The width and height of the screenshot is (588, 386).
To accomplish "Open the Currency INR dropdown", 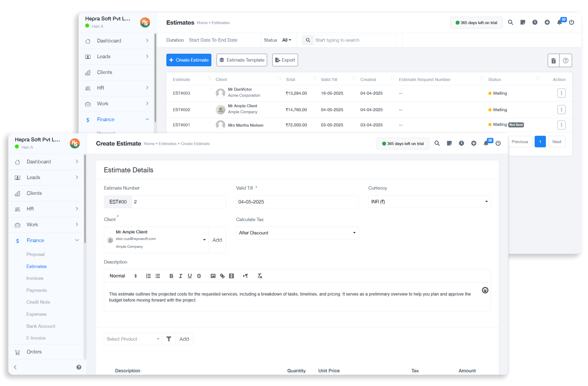I will 429,202.
